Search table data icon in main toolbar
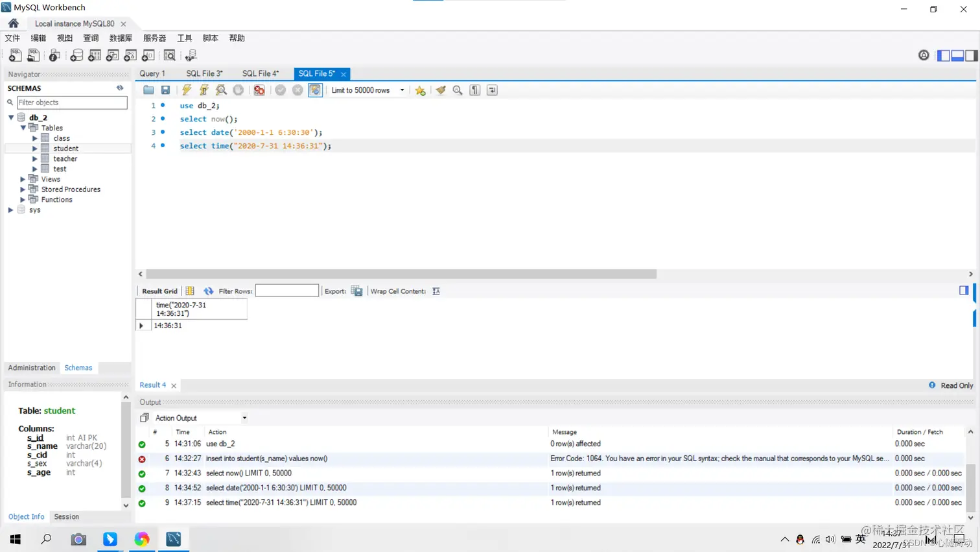Image resolution: width=980 pixels, height=552 pixels. point(169,56)
